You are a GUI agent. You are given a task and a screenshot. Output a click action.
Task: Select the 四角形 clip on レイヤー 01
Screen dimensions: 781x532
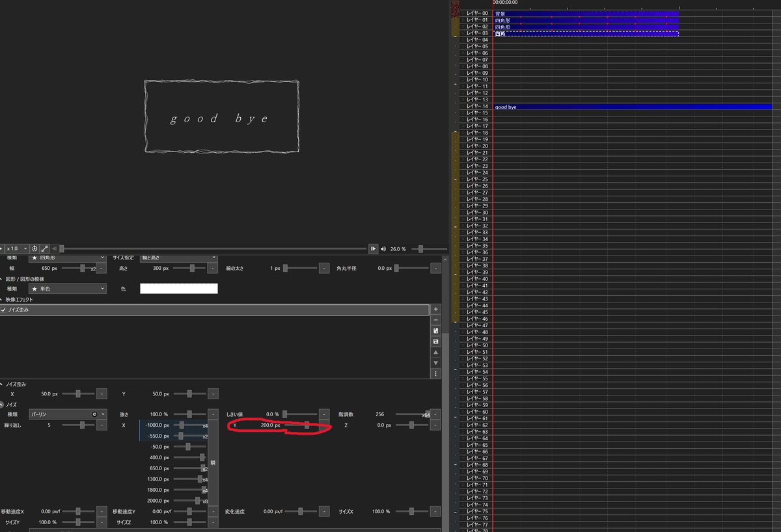coord(586,20)
